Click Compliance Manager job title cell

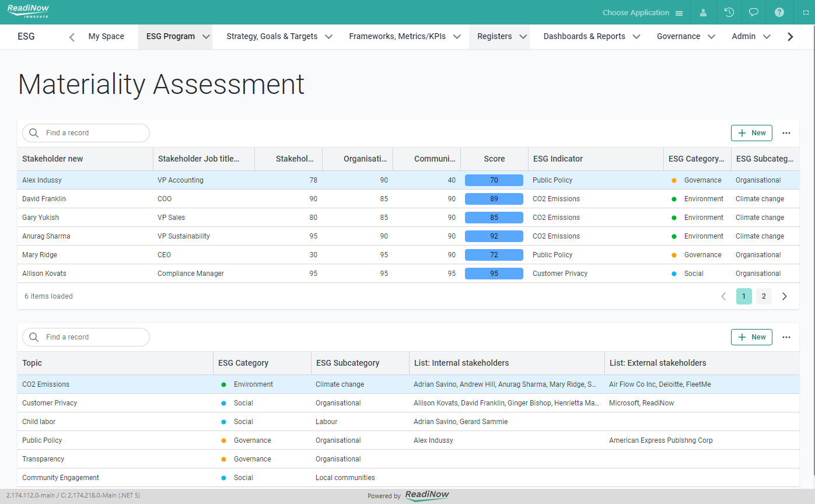coord(191,274)
